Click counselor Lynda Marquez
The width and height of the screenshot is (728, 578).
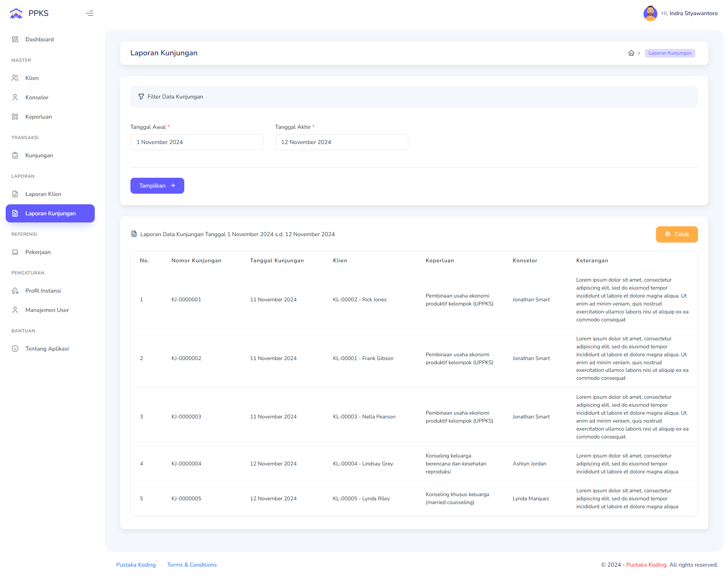tap(531, 498)
